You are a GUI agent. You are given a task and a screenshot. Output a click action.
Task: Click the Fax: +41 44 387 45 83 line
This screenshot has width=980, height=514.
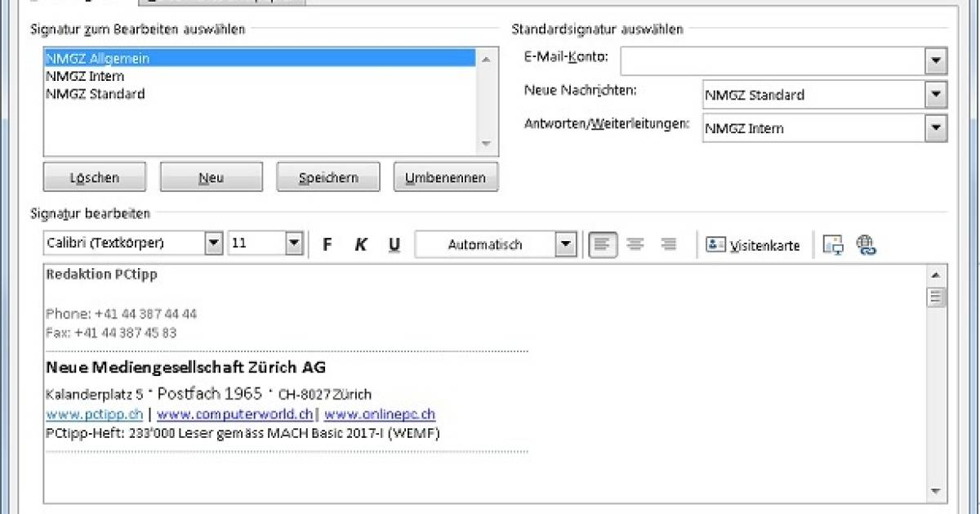click(111, 333)
